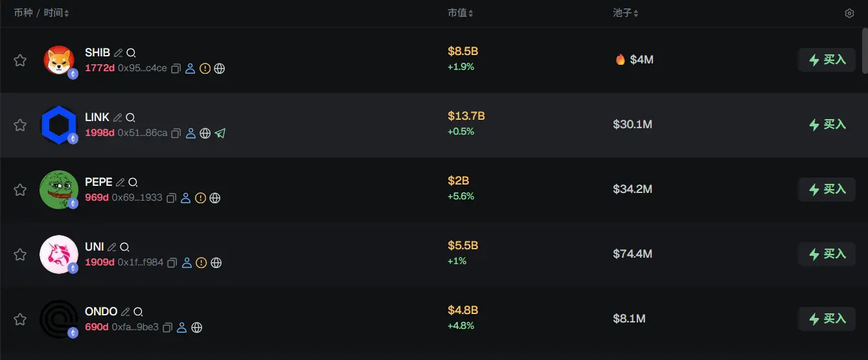Image resolution: width=868 pixels, height=360 pixels.
Task: Sort by 池子 column
Action: click(626, 13)
